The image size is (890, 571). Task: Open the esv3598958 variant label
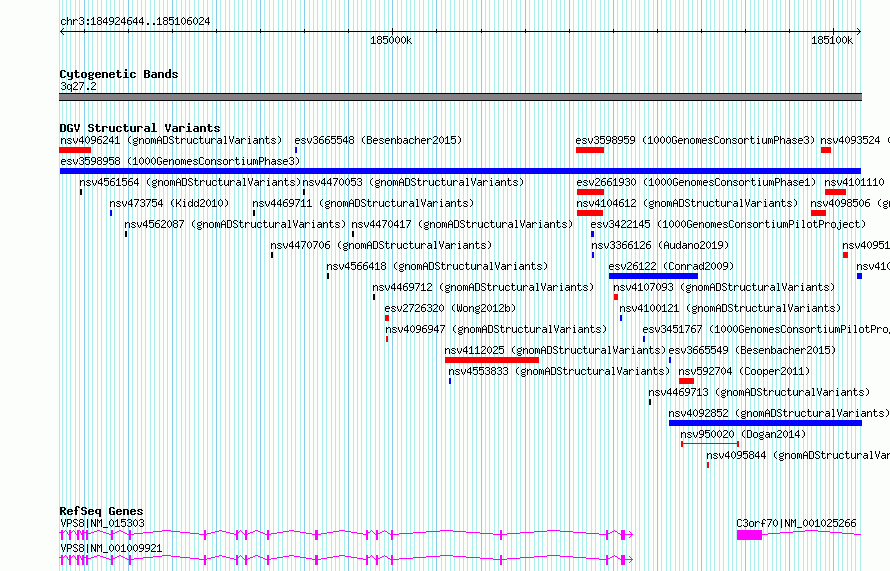[x=180, y=161]
